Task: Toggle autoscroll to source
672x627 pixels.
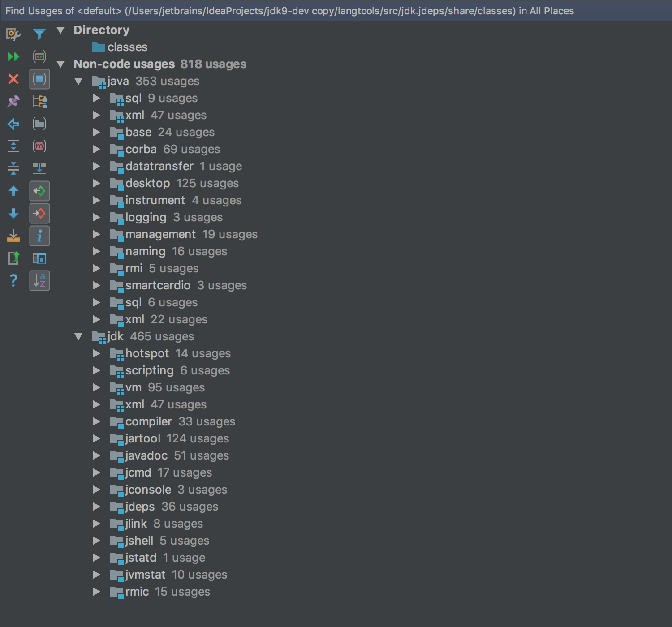Action: click(39, 168)
